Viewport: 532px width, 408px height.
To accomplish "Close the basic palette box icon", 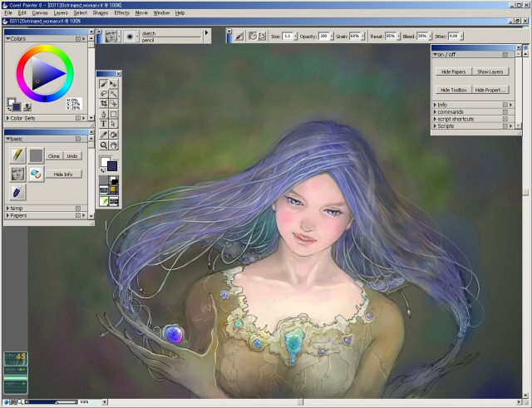I will (78, 139).
